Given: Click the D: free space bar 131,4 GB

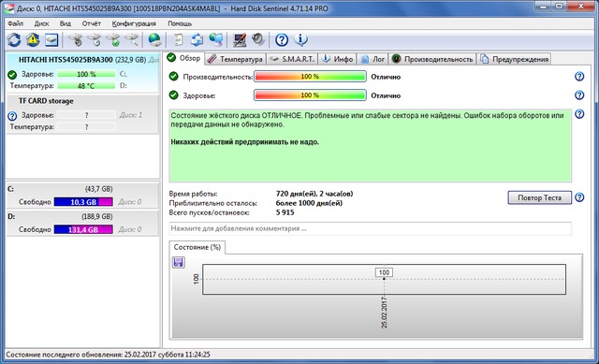Looking at the screenshot, I should pyautogui.click(x=83, y=229).
